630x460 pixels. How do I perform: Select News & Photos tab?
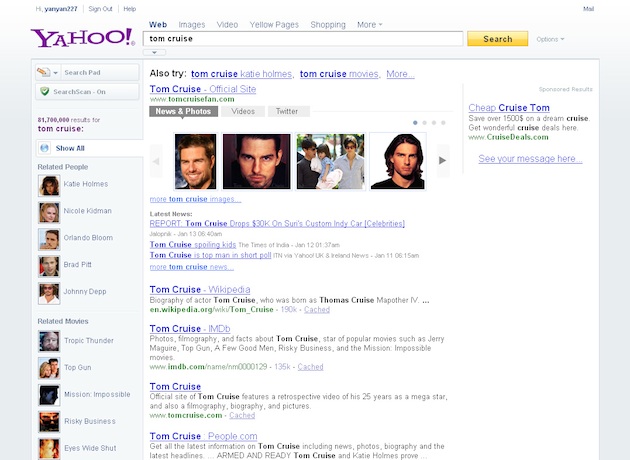183,111
